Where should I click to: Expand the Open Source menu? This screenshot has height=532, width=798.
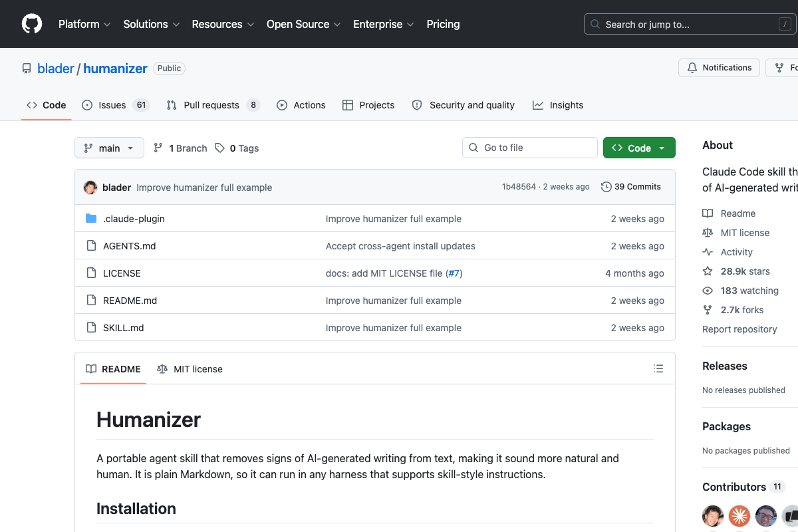click(x=304, y=24)
